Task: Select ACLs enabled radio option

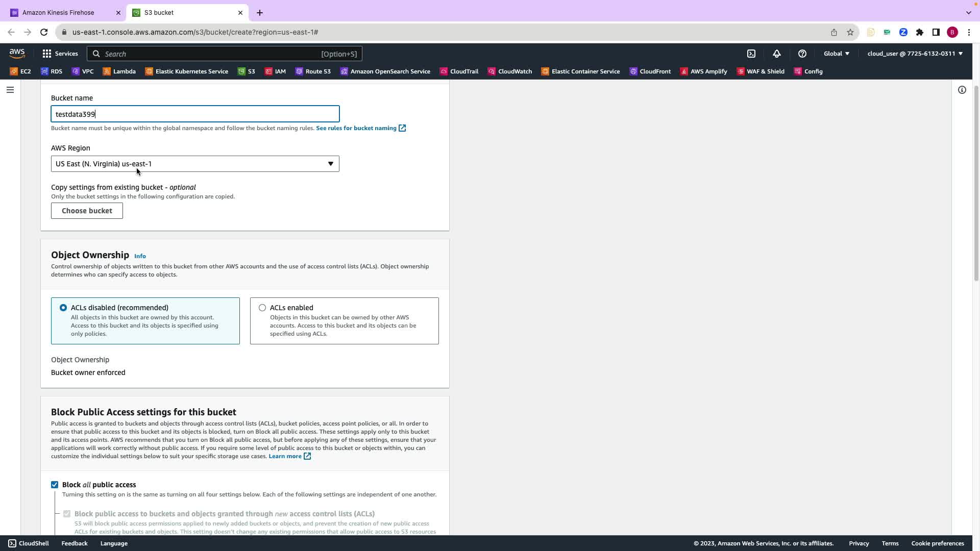Action: (262, 308)
